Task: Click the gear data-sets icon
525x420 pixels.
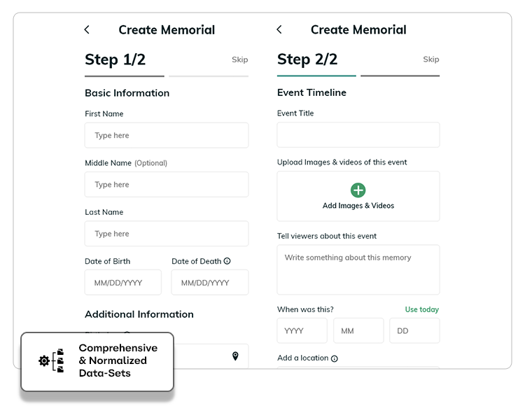Action: (x=44, y=360)
